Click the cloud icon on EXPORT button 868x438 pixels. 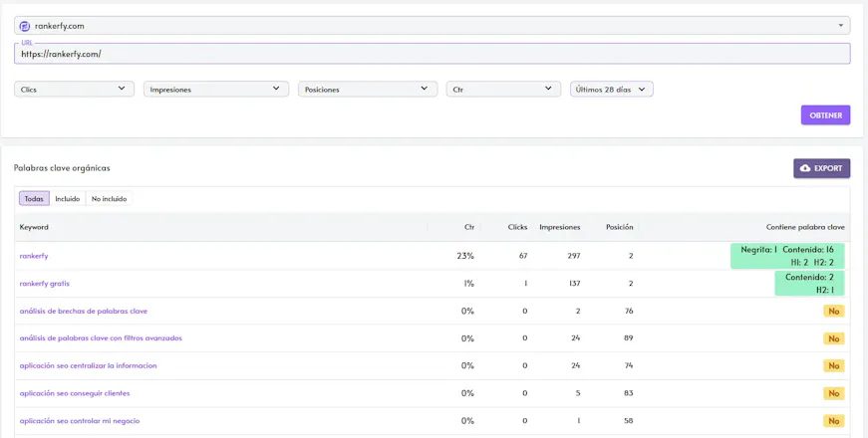[x=805, y=168]
